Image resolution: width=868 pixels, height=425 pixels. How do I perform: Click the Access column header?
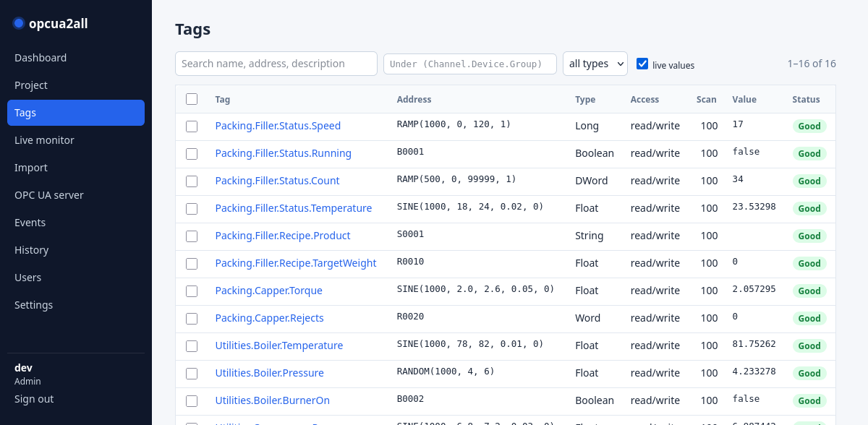tap(645, 100)
